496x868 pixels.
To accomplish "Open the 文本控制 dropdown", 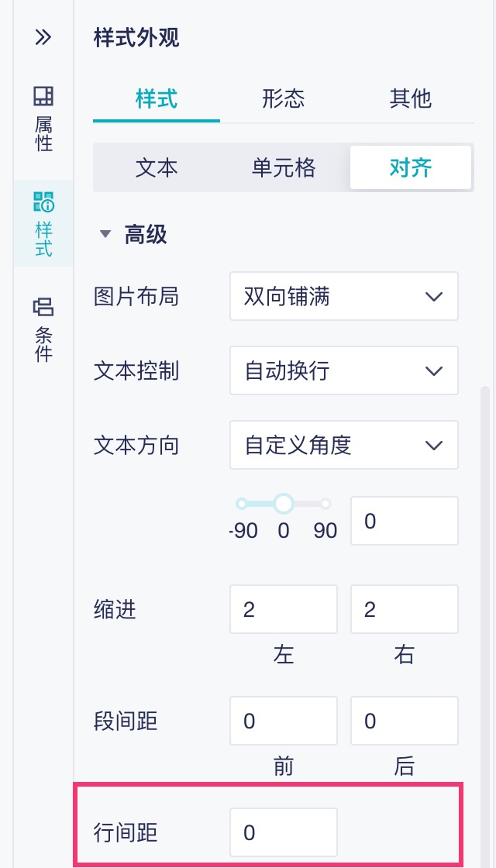I will (x=343, y=370).
